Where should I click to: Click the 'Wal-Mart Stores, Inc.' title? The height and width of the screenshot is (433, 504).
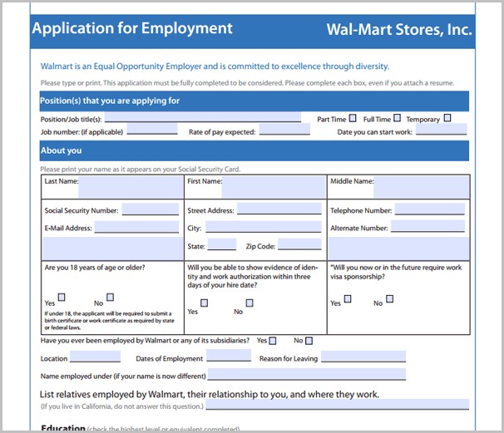[x=399, y=30]
